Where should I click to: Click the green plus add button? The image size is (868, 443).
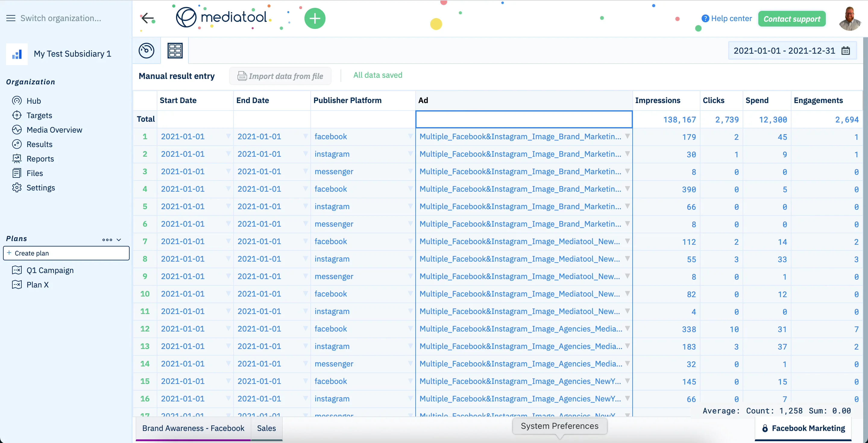click(314, 18)
